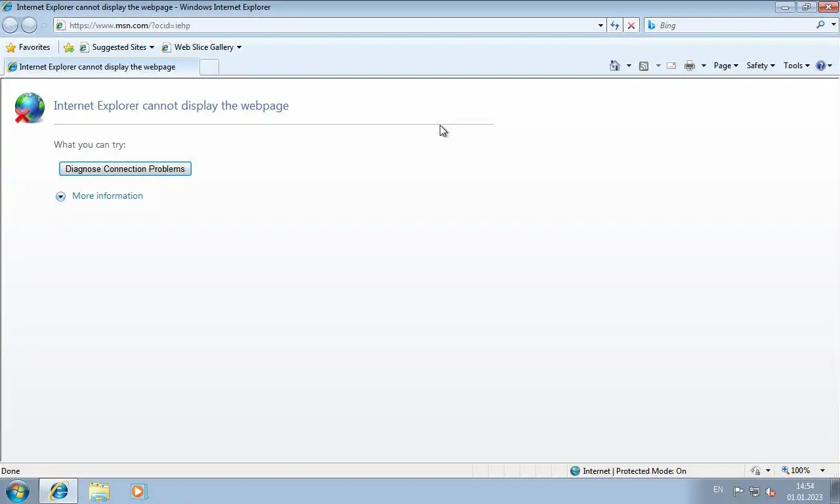Expand the Print options dropdown arrow
The image size is (840, 504).
pos(703,66)
